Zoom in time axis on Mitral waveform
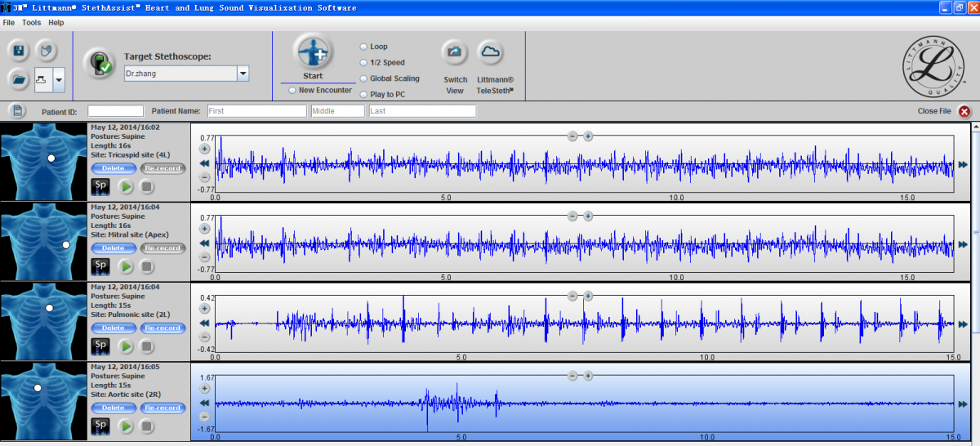980x446 pixels. click(x=588, y=216)
